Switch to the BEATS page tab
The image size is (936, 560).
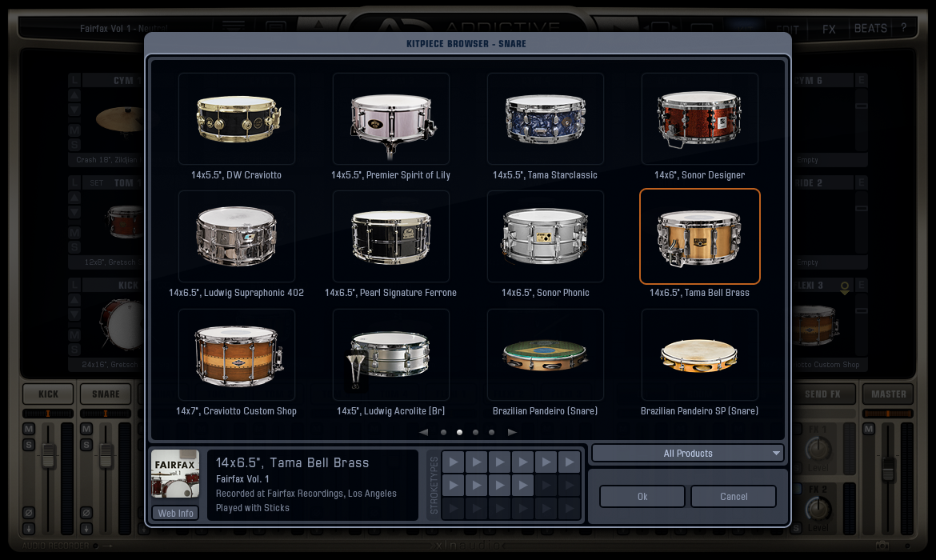(x=870, y=29)
